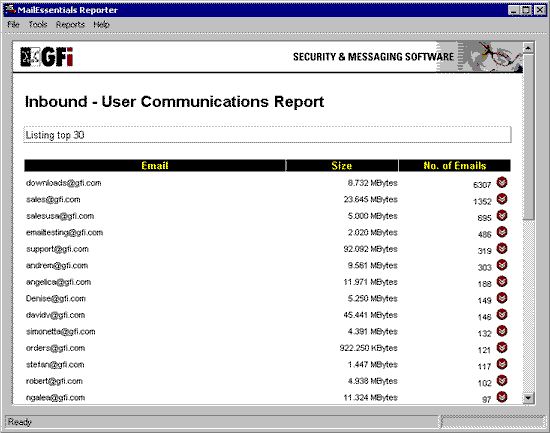This screenshot has width=550, height=433.
Task: Click the red icon next to Denise@gfi.com
Action: click(502, 298)
